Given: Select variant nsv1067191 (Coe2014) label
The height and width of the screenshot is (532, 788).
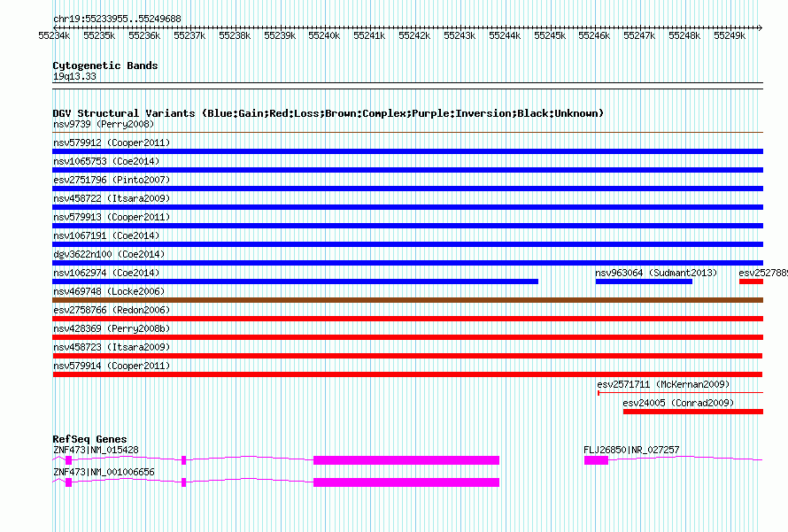Looking at the screenshot, I should point(106,235).
